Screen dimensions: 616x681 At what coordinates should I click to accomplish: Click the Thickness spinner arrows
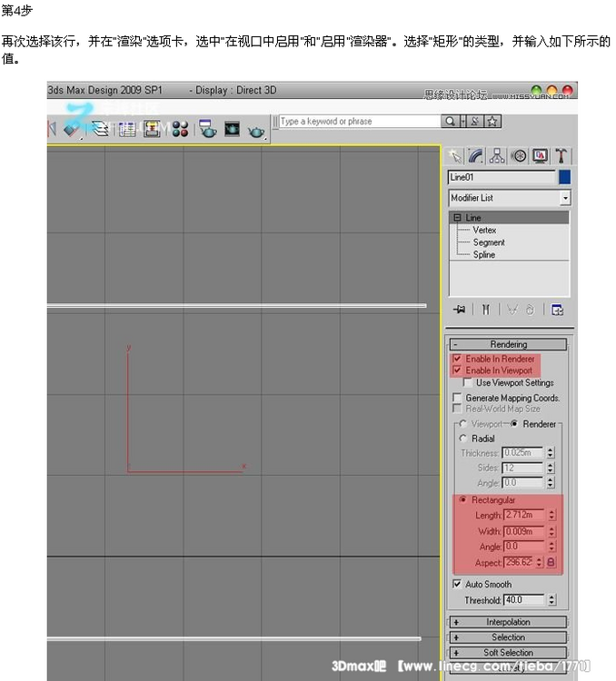click(551, 453)
